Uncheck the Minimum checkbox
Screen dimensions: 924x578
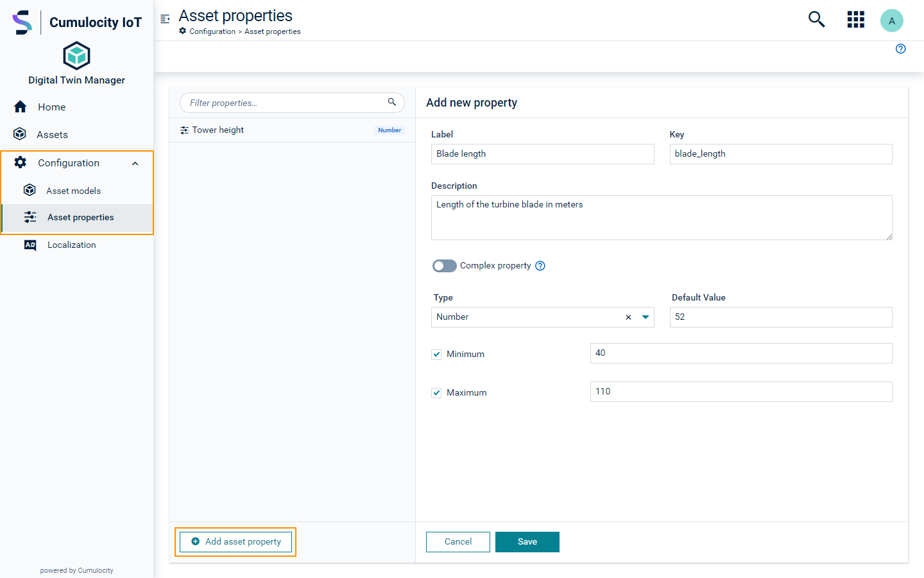pyautogui.click(x=436, y=354)
